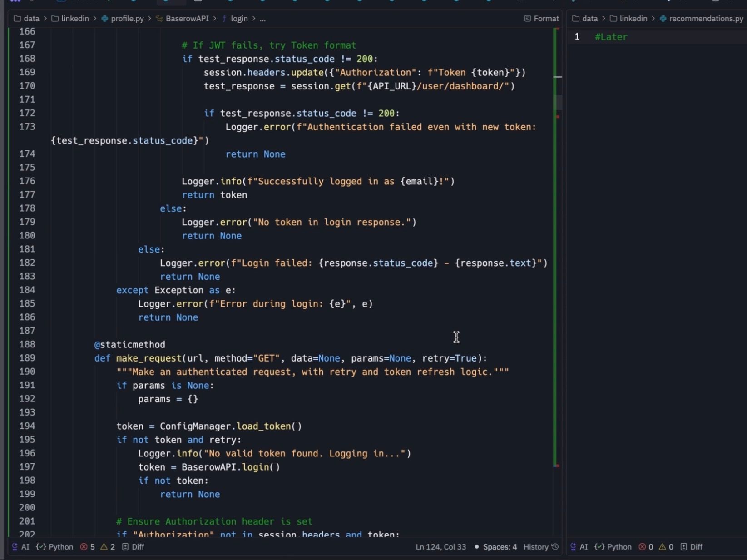Click the "Login failed:" Logger.error line
747x560 pixels.
[353, 263]
